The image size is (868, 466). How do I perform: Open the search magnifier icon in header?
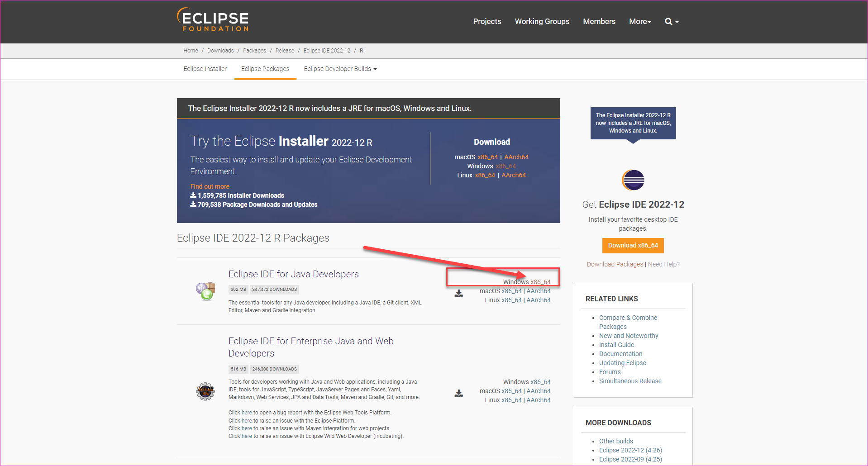tap(668, 21)
